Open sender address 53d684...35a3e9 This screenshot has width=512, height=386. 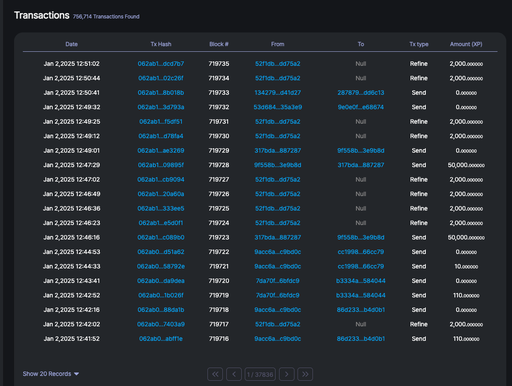tap(278, 107)
